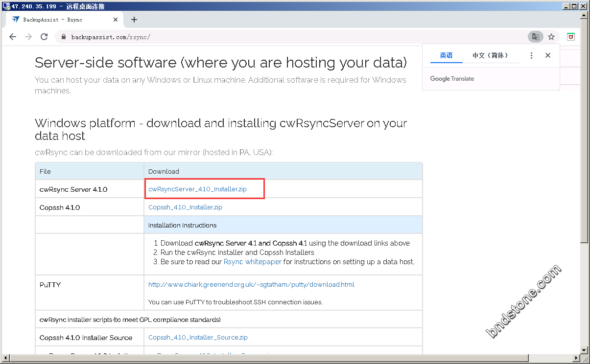Click the "Installation Instructions" header row
Screen dimensions: 590x364
click(x=283, y=225)
